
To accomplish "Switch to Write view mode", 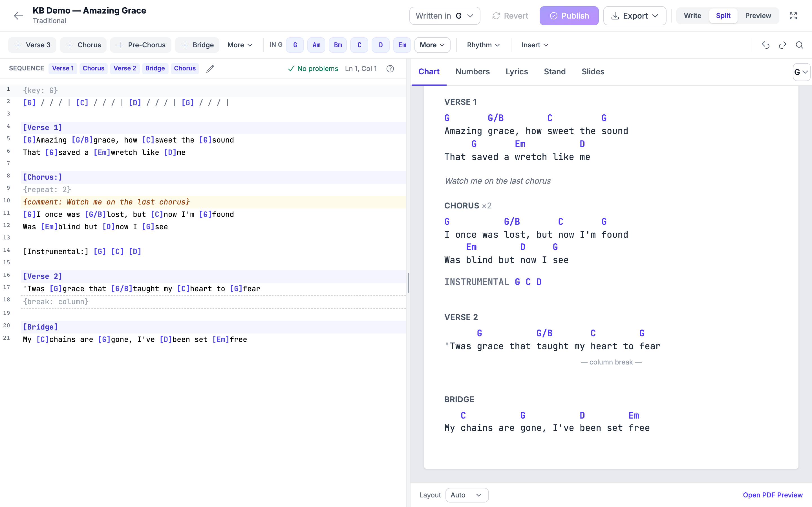I will tap(692, 16).
